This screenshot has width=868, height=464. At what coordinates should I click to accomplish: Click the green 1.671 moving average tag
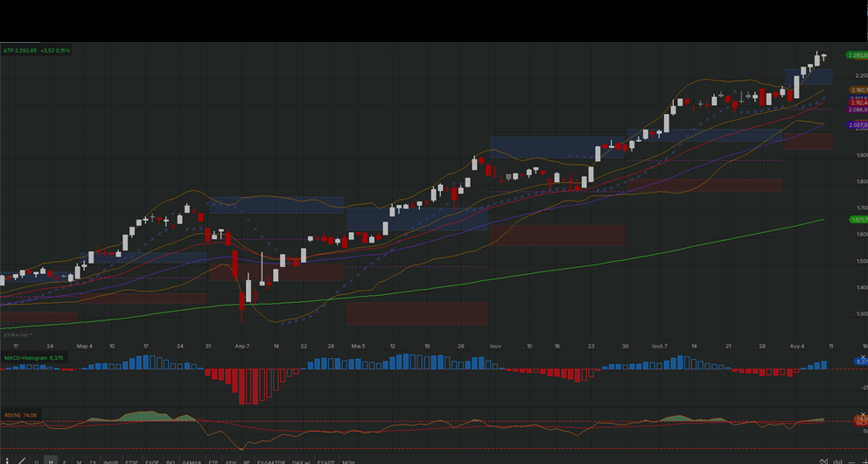(x=858, y=220)
